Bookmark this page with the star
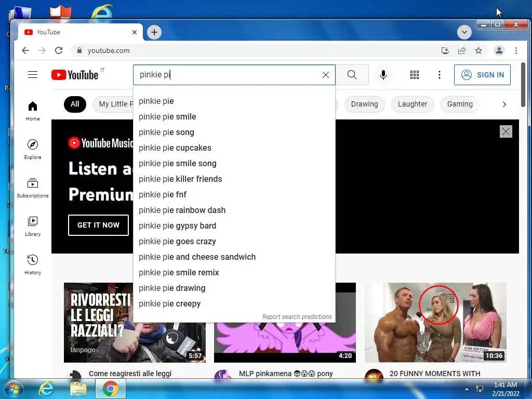Image resolution: width=532 pixels, height=399 pixels. (x=478, y=50)
